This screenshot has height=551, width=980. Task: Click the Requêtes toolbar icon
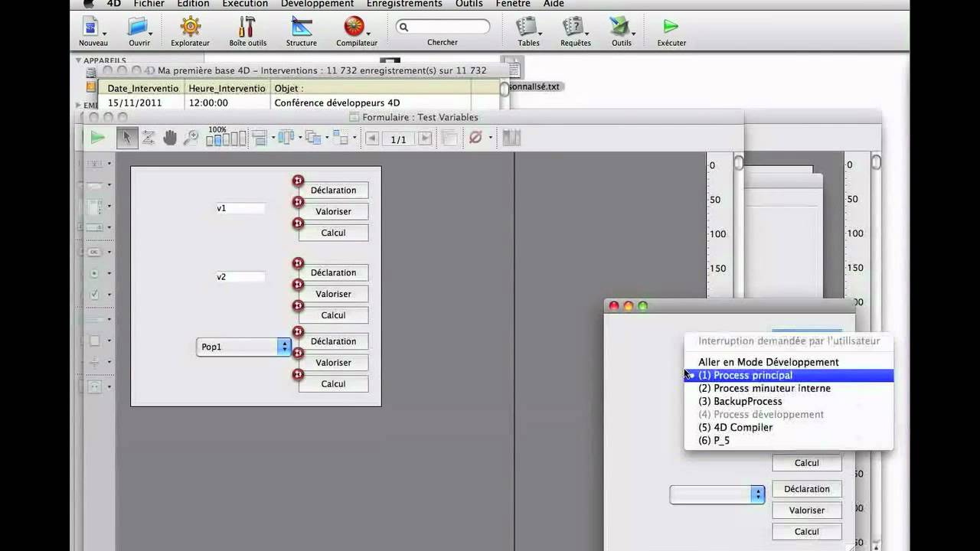tap(573, 27)
